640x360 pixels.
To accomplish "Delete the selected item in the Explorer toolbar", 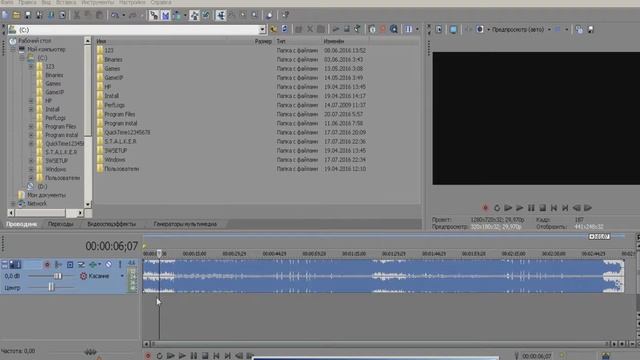I will (x=310, y=29).
